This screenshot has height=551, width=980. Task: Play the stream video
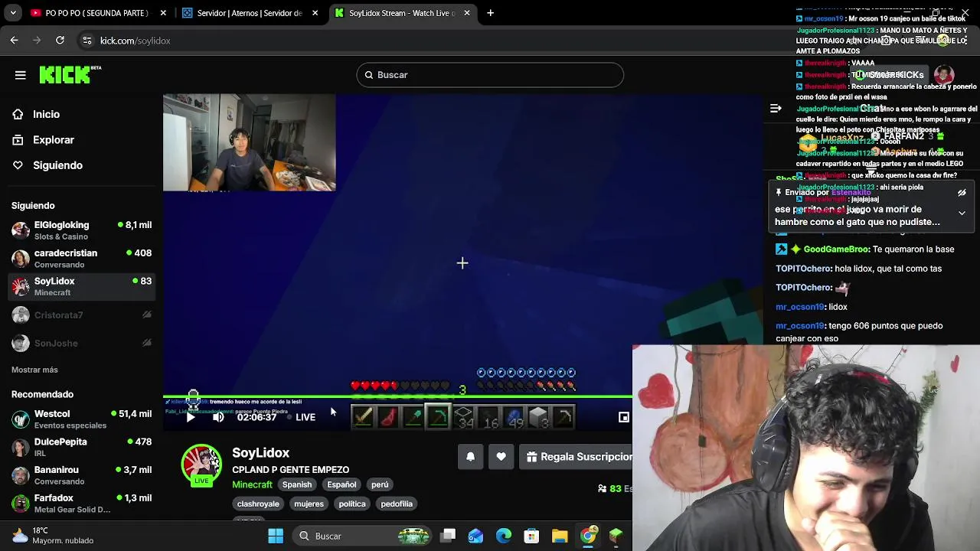[191, 417]
